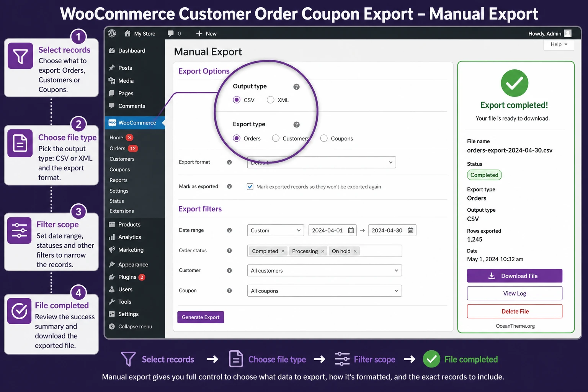Viewport: 588px width, 392px height.
Task: Click the 2024-04-01 start date field
Action: (x=332, y=230)
